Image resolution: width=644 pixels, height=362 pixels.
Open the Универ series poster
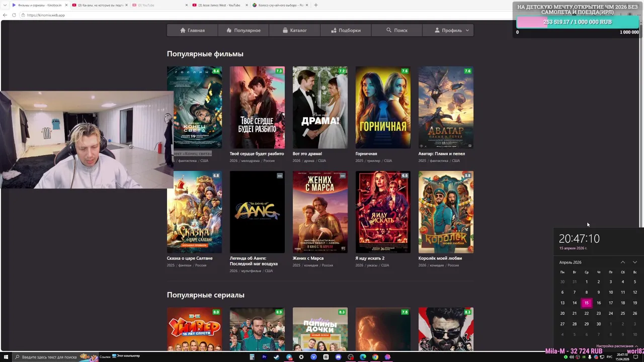[194, 329]
